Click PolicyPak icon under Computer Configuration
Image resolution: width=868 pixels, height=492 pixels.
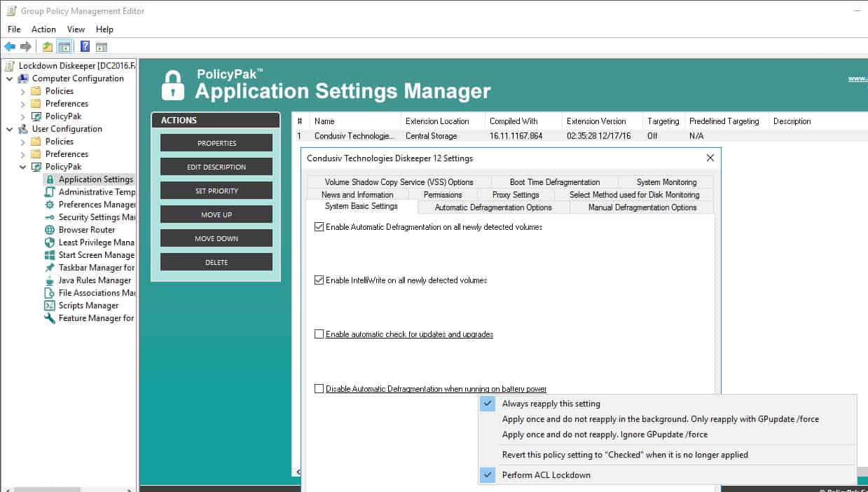click(x=36, y=116)
